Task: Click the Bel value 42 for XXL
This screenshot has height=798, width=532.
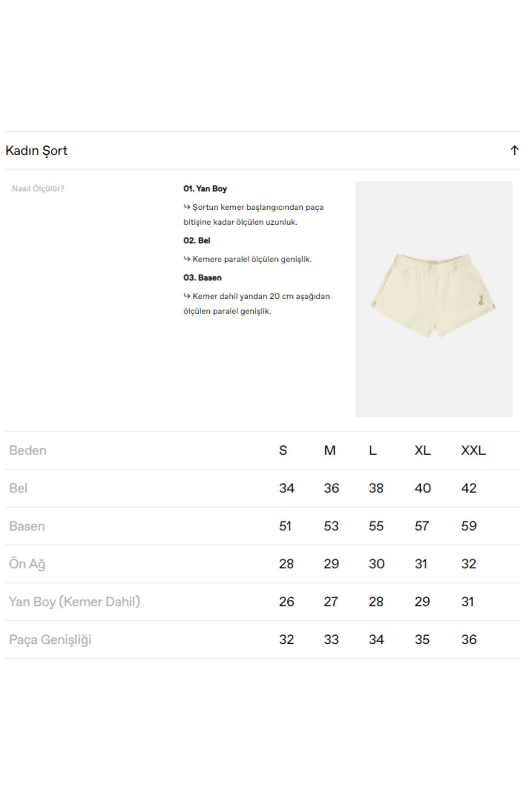Action: coord(469,488)
